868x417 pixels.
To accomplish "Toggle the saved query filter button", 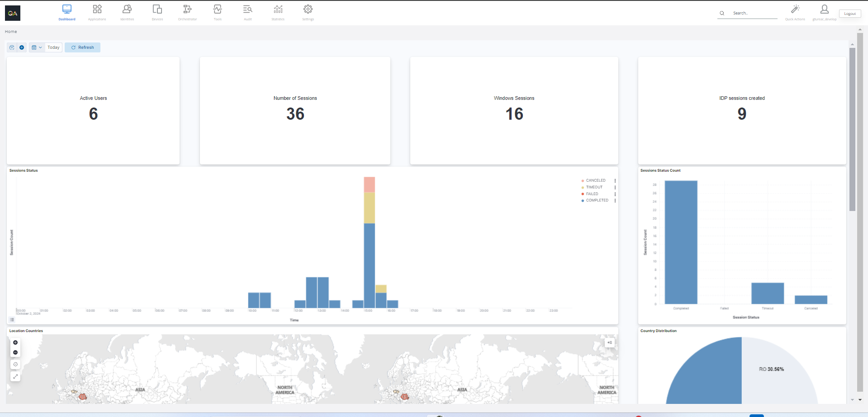I will (x=12, y=47).
